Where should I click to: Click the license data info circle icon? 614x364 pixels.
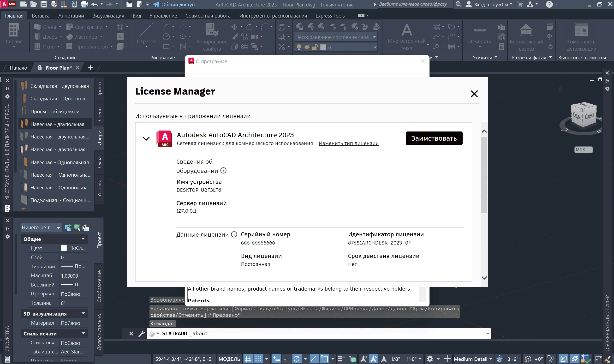coord(234,234)
